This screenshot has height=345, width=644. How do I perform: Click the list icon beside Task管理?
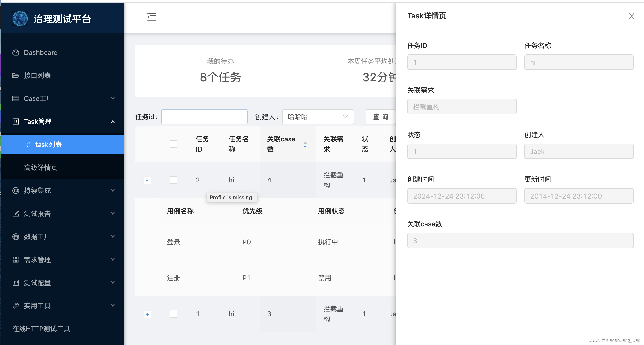(16, 121)
